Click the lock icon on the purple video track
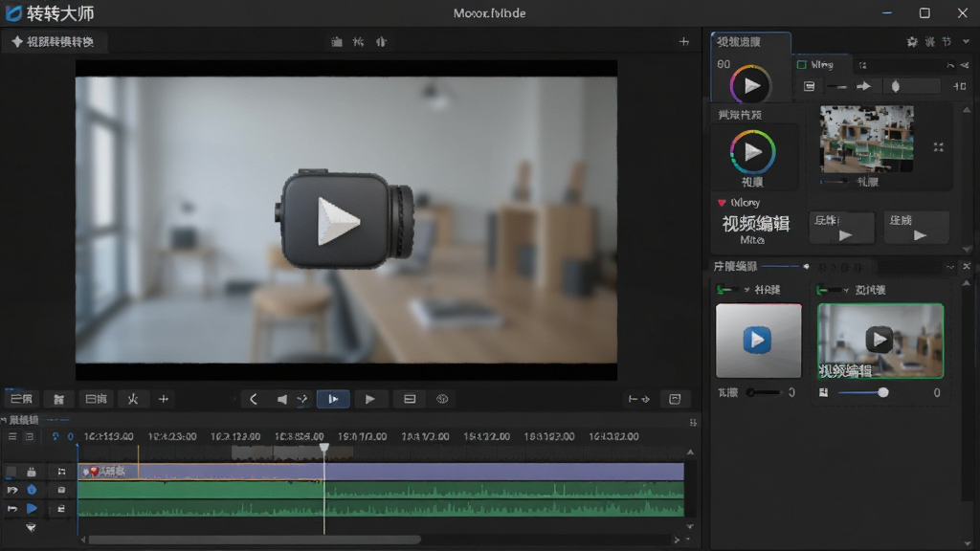The width and height of the screenshot is (980, 551). [32, 472]
